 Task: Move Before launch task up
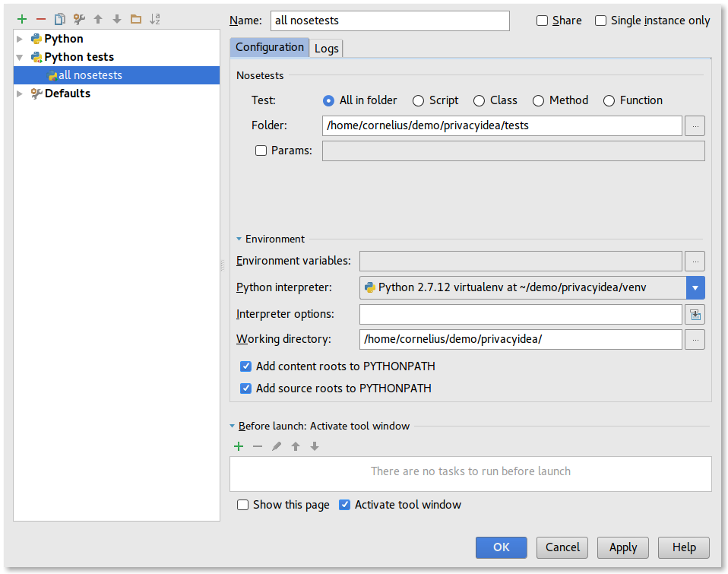(x=296, y=446)
